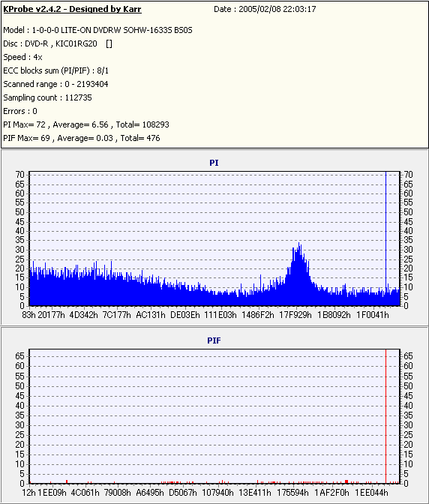Click the Model LITE-ON drive line
Viewport: 429px width, 504px height.
pyautogui.click(x=97, y=30)
